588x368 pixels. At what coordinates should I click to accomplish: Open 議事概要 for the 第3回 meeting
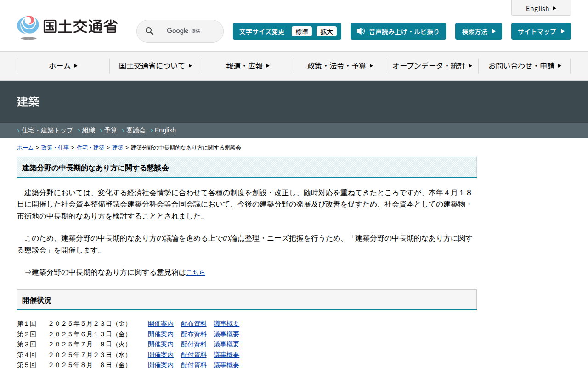(226, 344)
